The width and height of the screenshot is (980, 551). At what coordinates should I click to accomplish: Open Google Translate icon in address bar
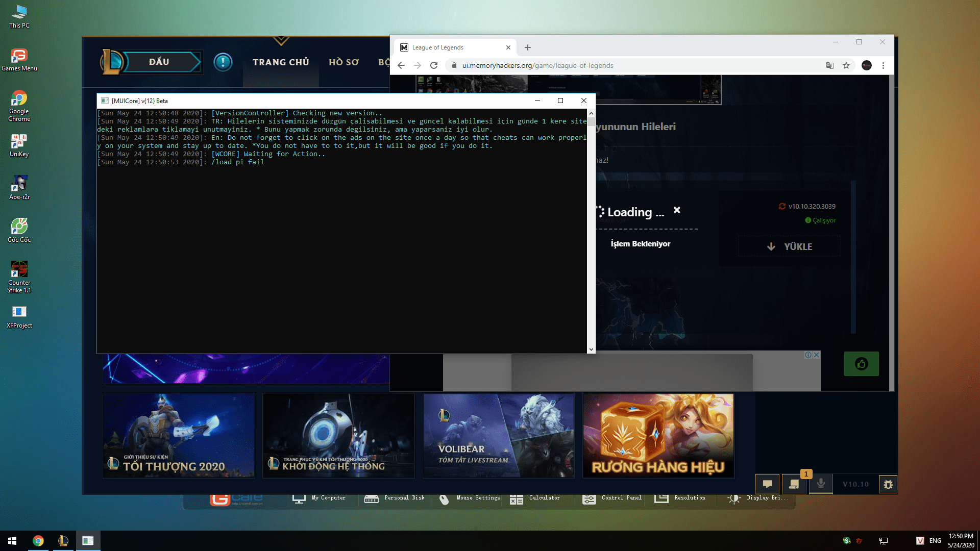point(830,65)
